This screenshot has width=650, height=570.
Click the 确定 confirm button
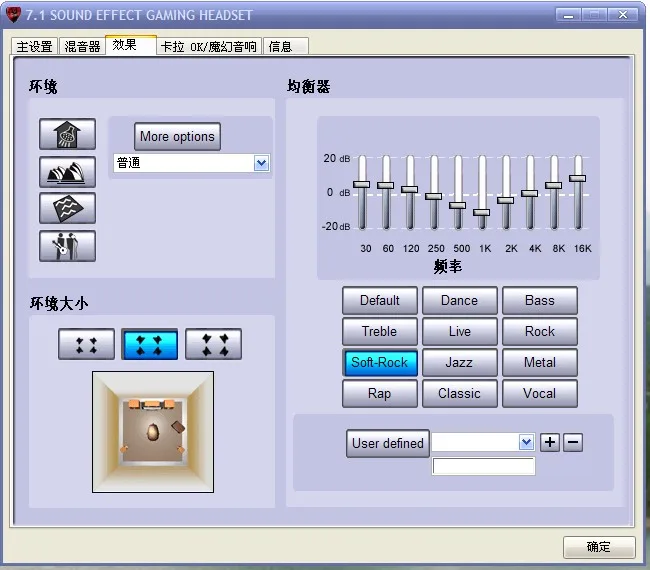pos(599,547)
